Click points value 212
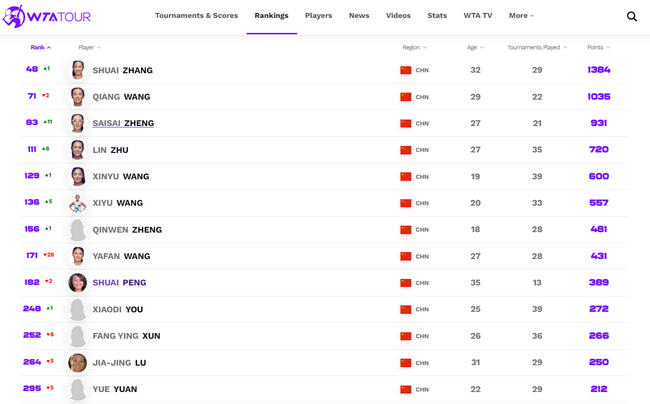 pyautogui.click(x=599, y=389)
